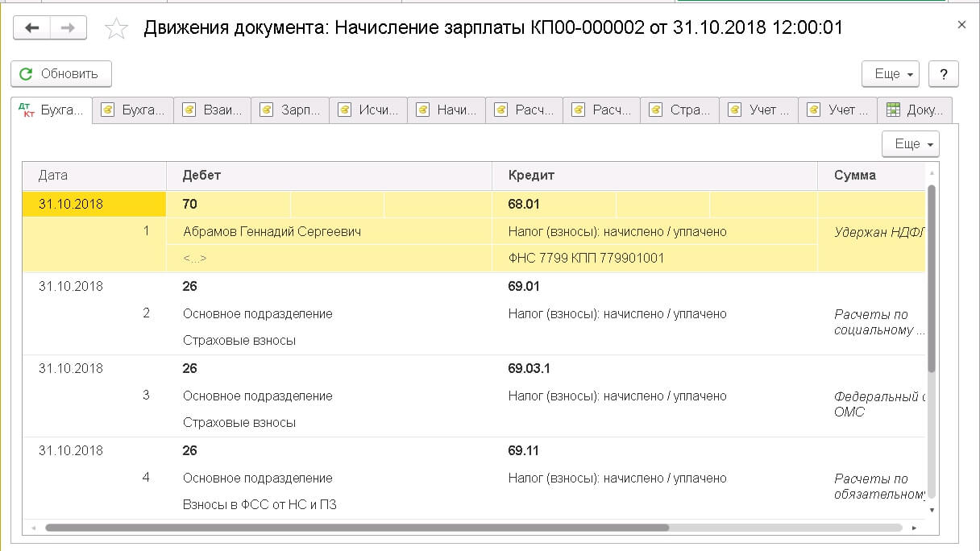Image resolution: width=980 pixels, height=551 pixels.
Task: Click the horizontal scrollbar left arrow
Action: [x=34, y=528]
